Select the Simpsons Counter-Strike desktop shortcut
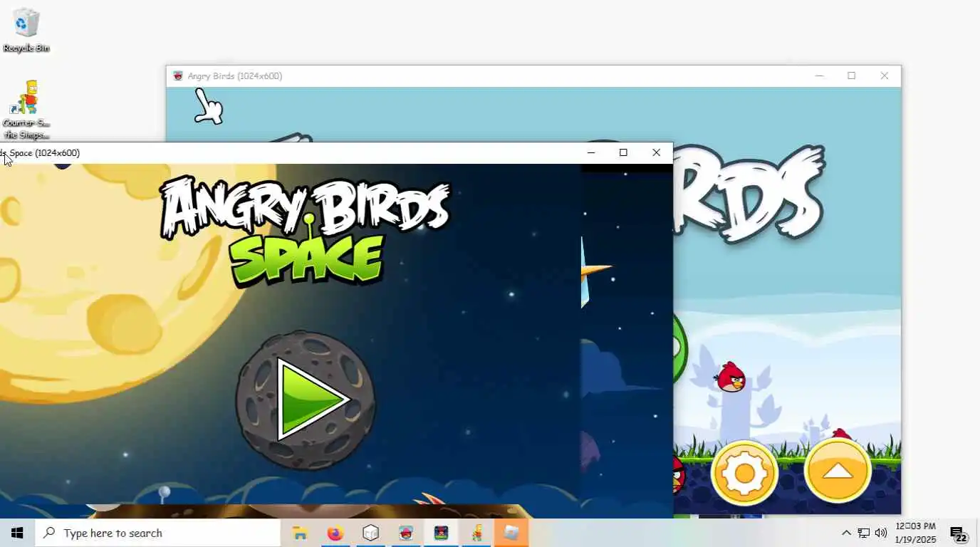 click(x=26, y=110)
